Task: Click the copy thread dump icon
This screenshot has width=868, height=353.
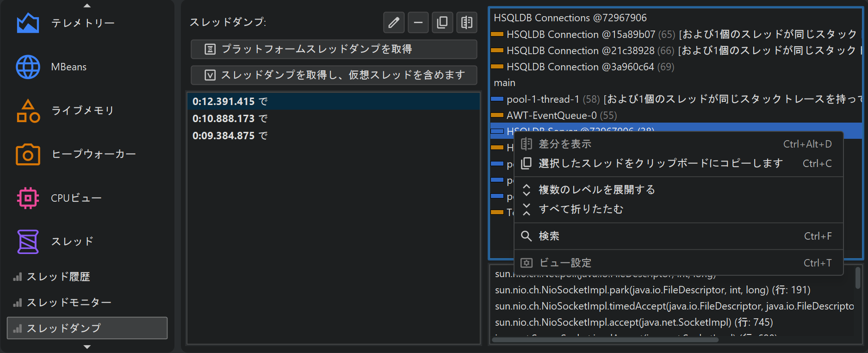Action: click(442, 22)
